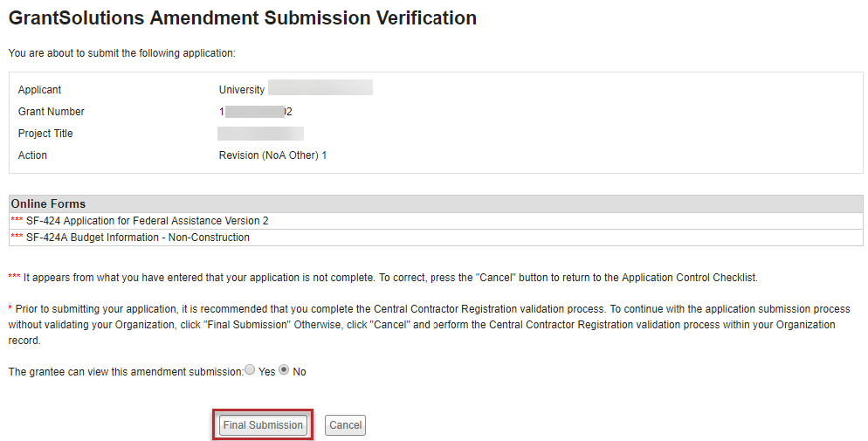Click the Revision (NoA Other) 1 value

coord(272,155)
